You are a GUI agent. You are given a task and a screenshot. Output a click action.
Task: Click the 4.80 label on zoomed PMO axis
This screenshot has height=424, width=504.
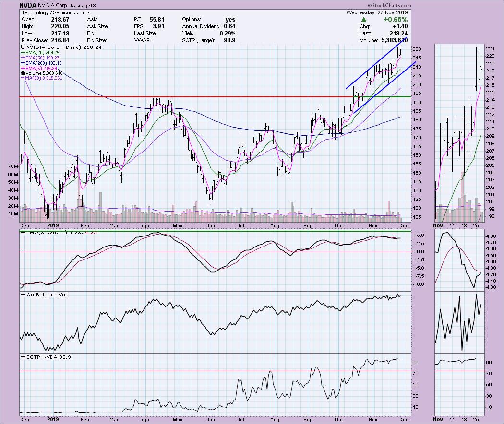(491, 236)
